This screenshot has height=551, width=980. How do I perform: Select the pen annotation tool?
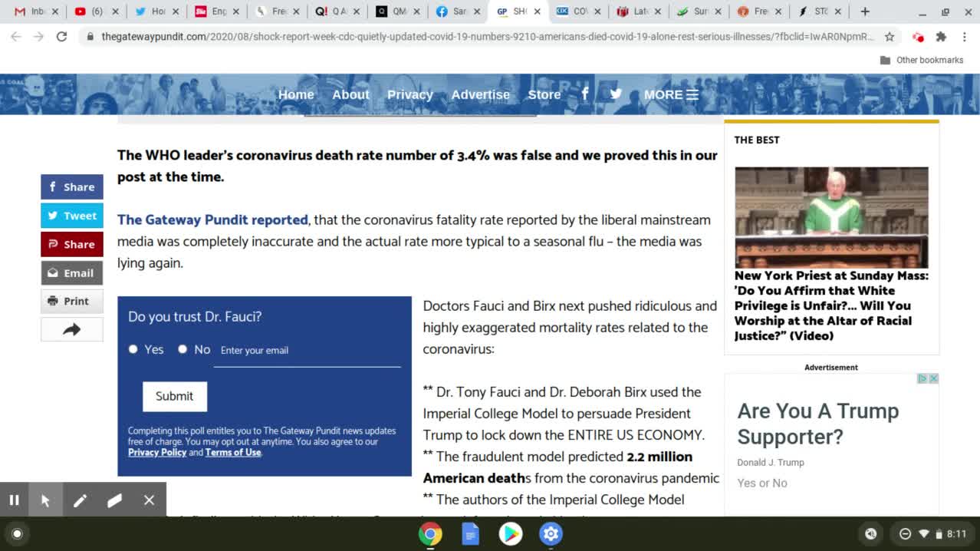tap(80, 500)
